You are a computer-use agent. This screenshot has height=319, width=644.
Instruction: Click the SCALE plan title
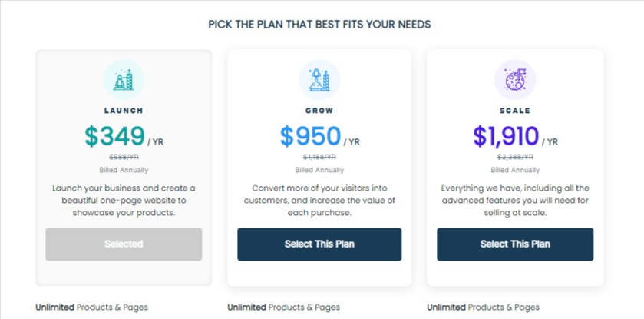click(x=515, y=111)
